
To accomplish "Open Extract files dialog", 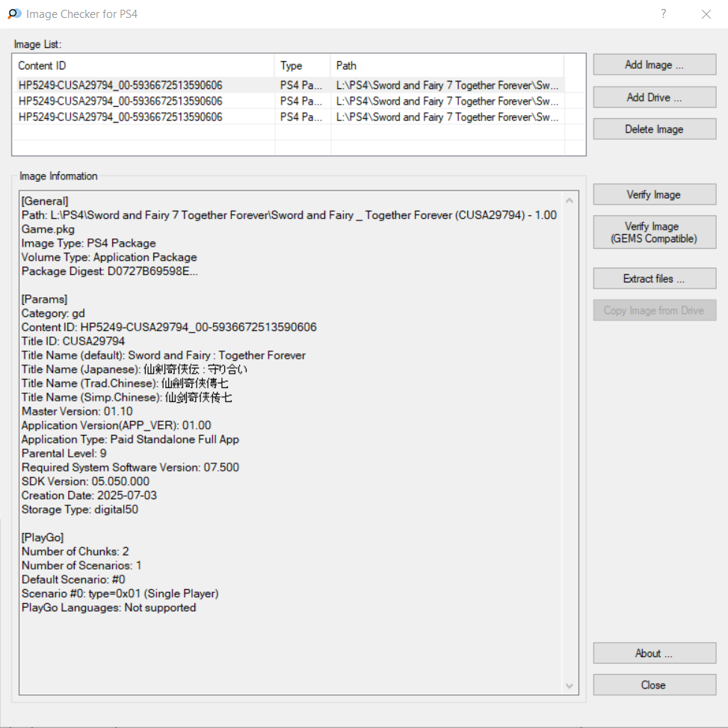I will tap(654, 279).
